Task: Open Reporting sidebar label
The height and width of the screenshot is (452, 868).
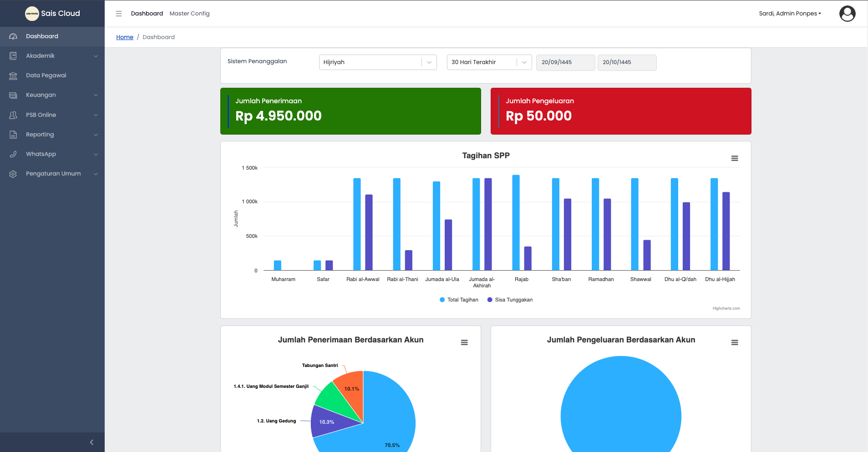Action: [40, 135]
